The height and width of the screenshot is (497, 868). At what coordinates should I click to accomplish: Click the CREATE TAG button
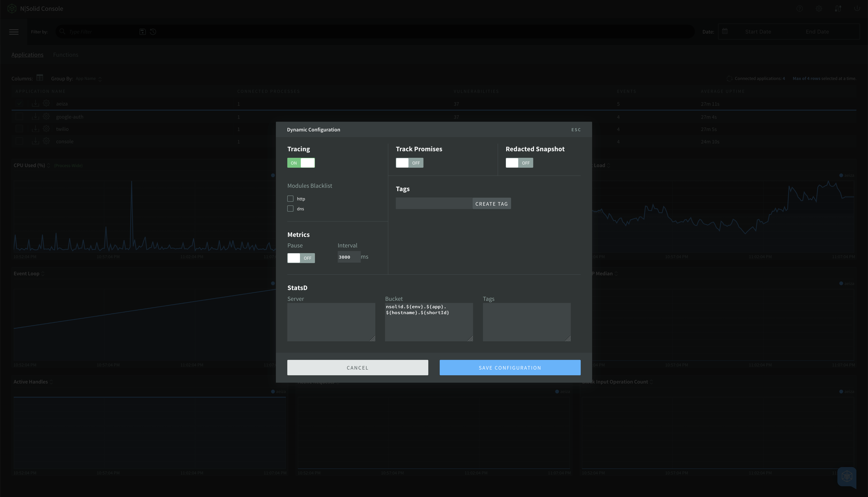[491, 204]
